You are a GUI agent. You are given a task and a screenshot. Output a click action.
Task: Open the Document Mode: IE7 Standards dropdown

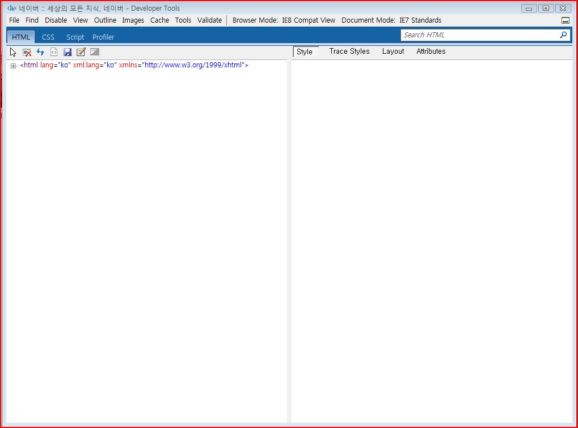pos(391,20)
